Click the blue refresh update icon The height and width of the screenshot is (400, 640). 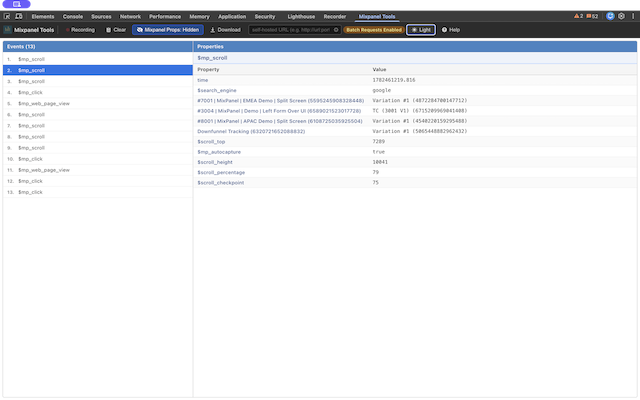coord(610,16)
